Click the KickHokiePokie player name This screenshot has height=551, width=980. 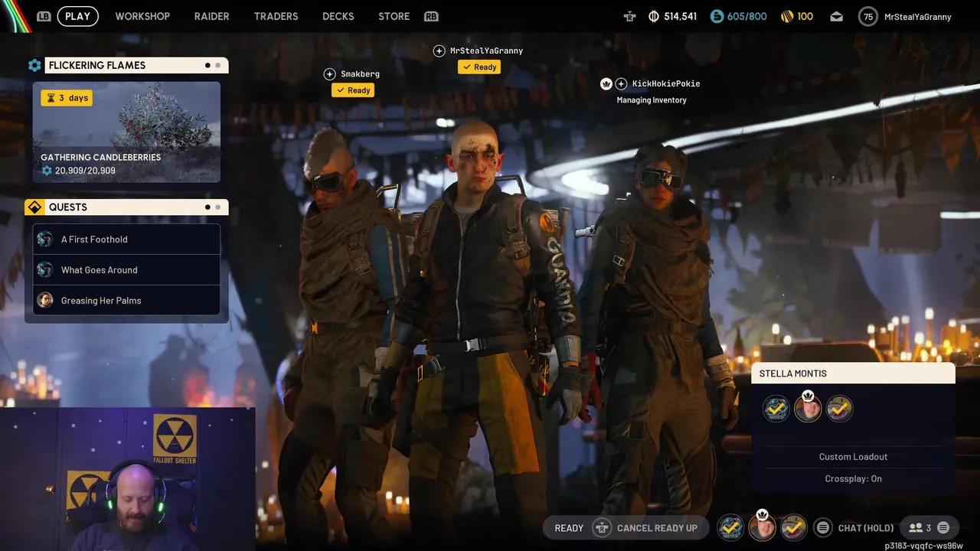click(x=666, y=83)
